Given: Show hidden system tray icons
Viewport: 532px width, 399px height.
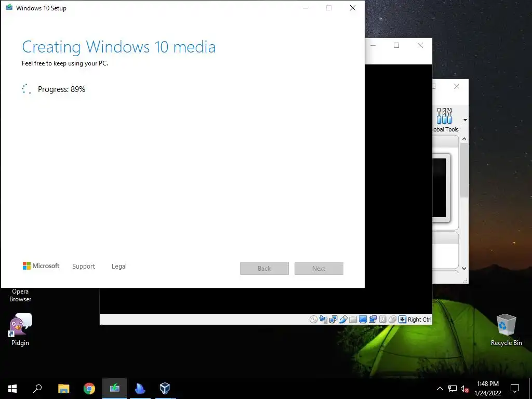Looking at the screenshot, I should pyautogui.click(x=440, y=389).
